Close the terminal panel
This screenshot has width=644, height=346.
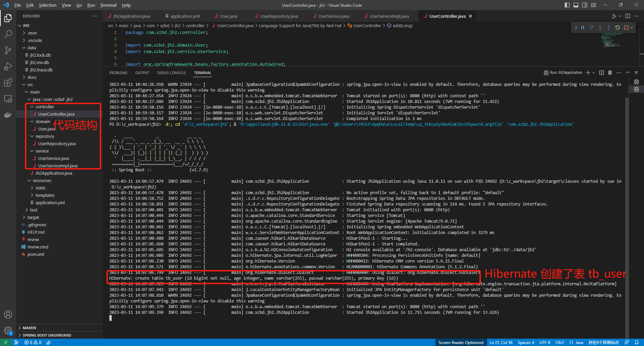click(636, 72)
